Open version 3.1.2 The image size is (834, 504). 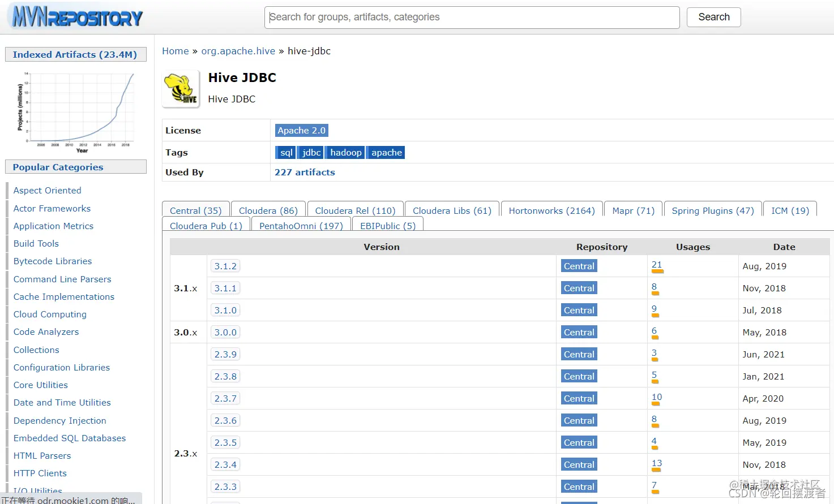225,266
